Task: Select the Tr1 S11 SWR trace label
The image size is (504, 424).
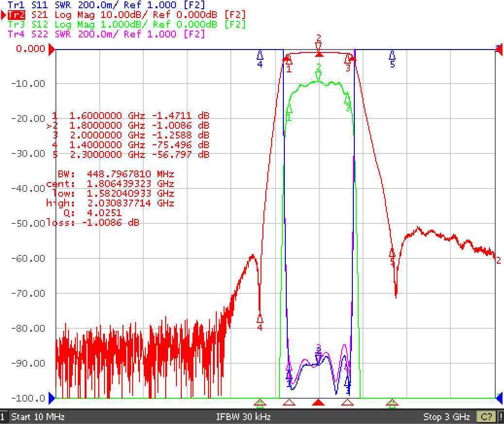Action: pos(106,5)
